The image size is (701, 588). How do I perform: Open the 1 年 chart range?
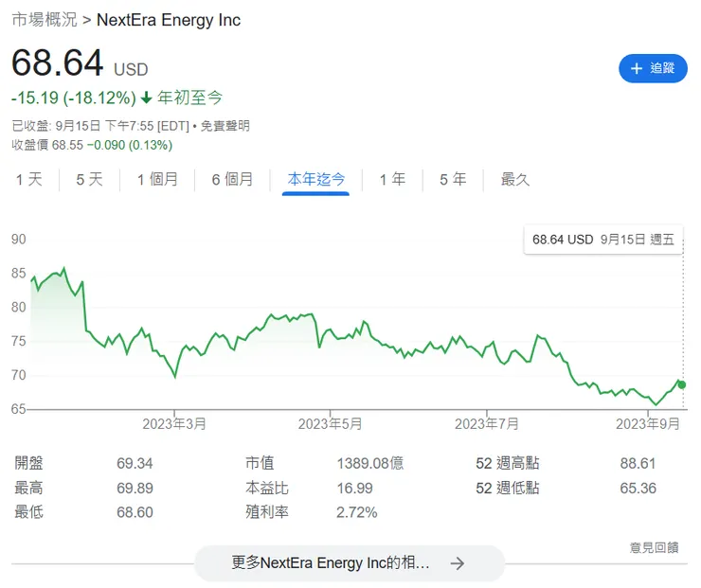tap(392, 180)
